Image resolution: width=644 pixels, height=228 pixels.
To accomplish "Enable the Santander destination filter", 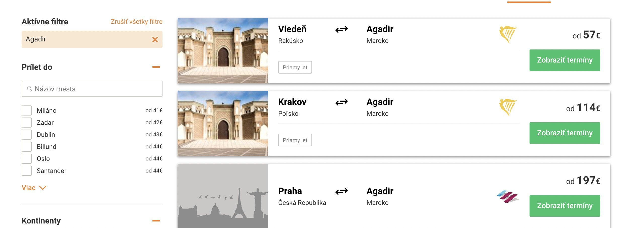I will tap(27, 171).
